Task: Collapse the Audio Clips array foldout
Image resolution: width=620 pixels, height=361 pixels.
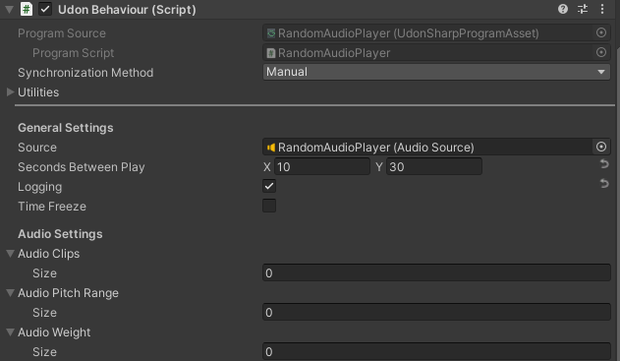Action: tap(10, 253)
